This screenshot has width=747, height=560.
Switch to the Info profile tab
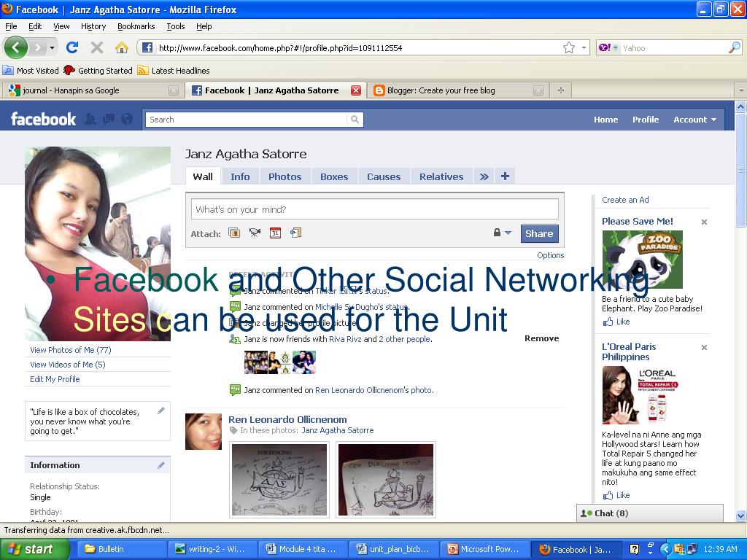coord(240,176)
